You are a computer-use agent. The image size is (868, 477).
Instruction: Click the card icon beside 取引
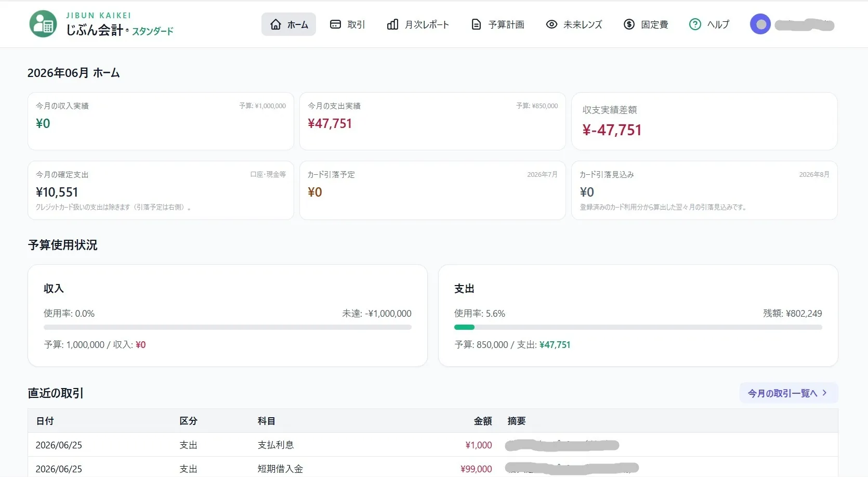pos(335,24)
